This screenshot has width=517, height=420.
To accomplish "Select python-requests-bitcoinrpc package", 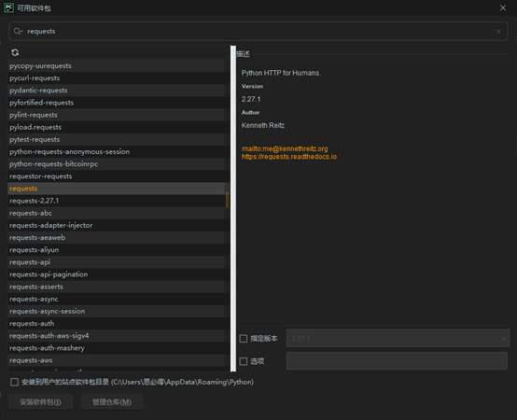I will point(117,164).
